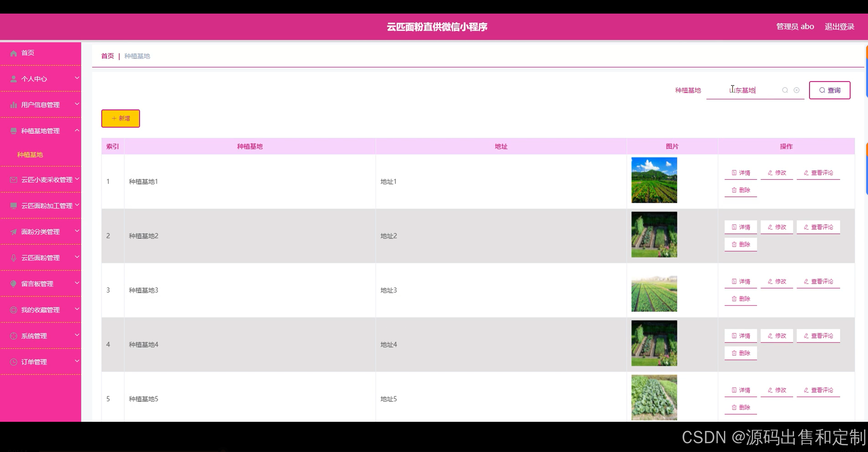Select the 种植基地 submenu item
868x452 pixels.
pos(30,155)
